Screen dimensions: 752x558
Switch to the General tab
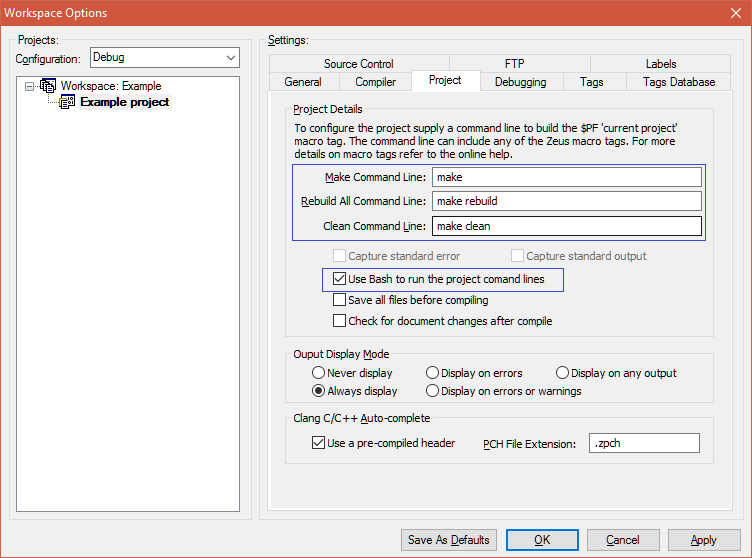(303, 82)
